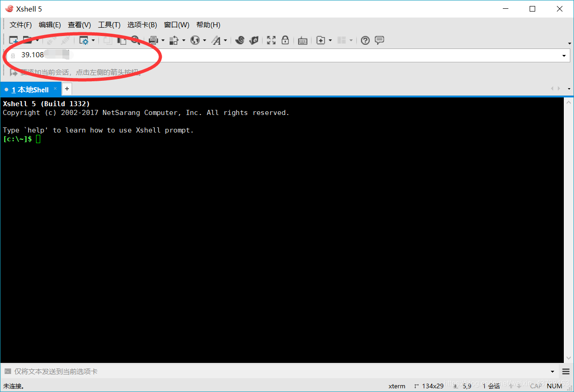Click the file transfer toolbar icon
The image size is (574, 392).
(x=174, y=41)
